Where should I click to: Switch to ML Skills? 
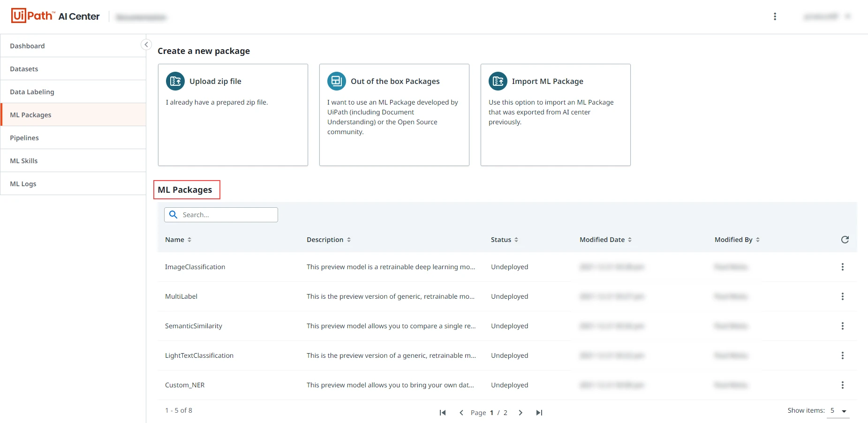[73, 161]
